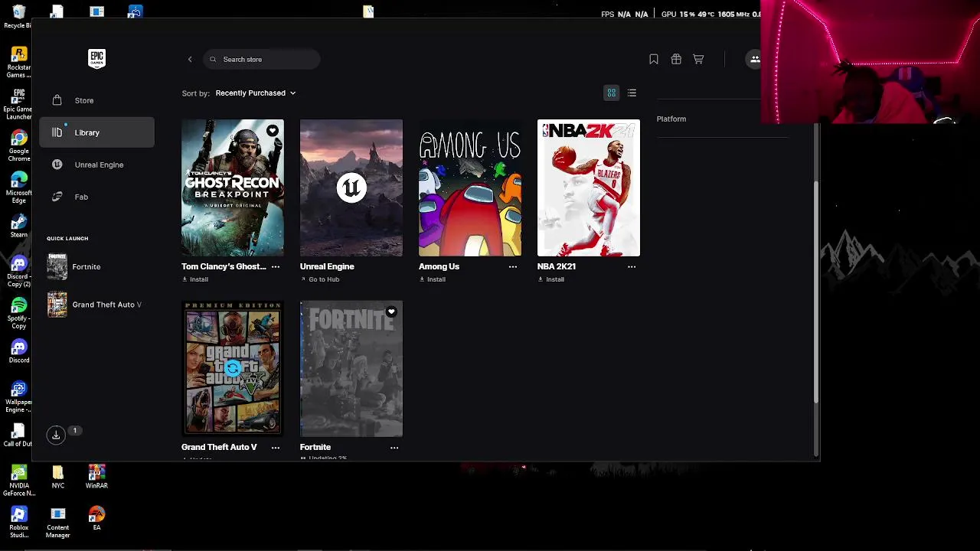Image resolution: width=980 pixels, height=551 pixels.
Task: Click the Unreal logo on Unreal Engine tile
Action: point(351,187)
